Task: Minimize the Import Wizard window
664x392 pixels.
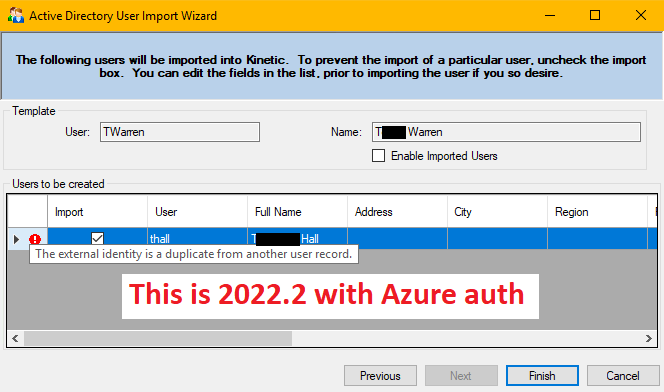Action: 550,16
